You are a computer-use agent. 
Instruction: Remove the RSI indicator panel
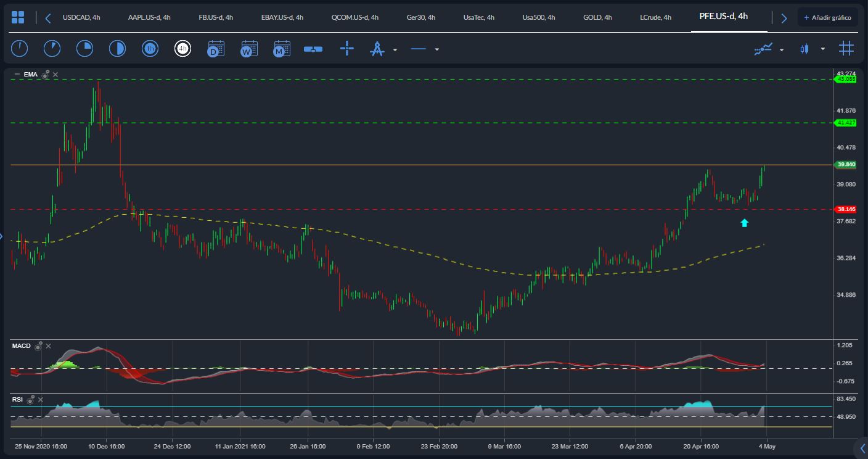point(39,400)
